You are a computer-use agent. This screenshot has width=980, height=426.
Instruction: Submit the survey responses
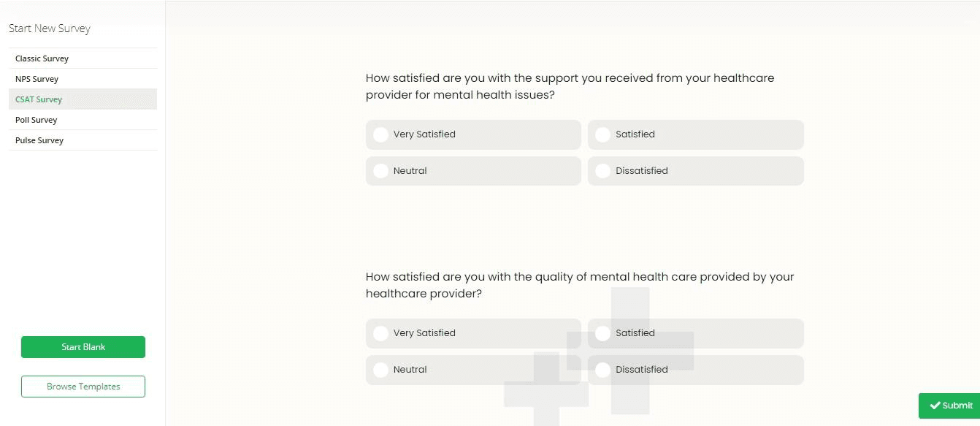pos(950,406)
